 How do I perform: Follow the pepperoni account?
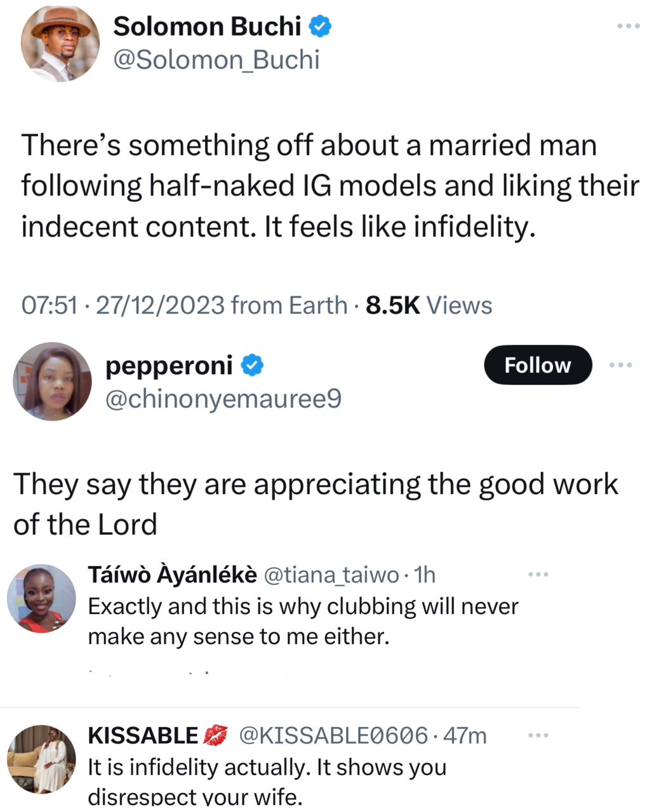click(537, 365)
